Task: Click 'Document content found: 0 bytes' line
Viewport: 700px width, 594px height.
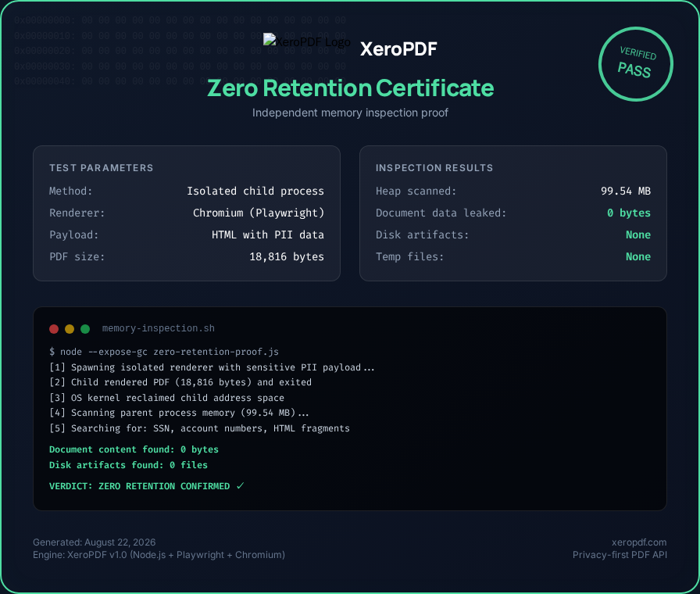Action: click(x=134, y=449)
